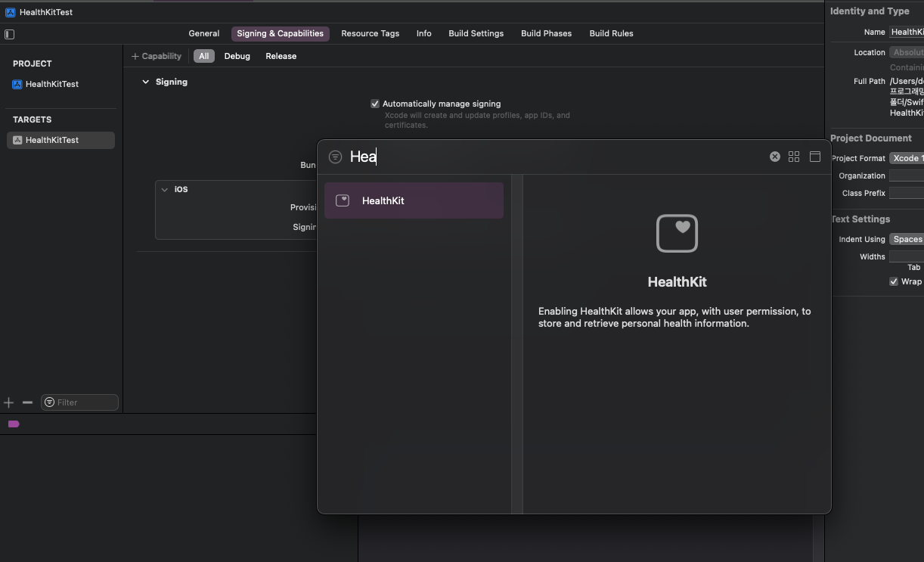
Task: Open the Build Phases tab
Action: click(x=546, y=33)
